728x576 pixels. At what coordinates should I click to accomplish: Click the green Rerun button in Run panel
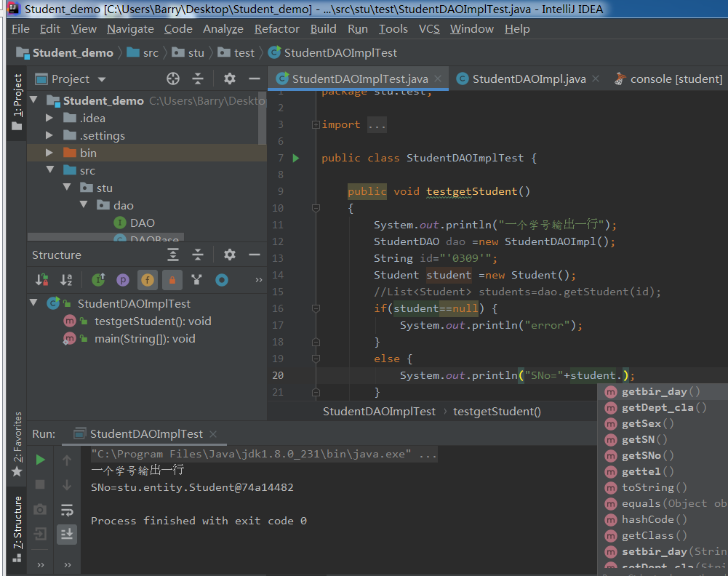[41, 460]
